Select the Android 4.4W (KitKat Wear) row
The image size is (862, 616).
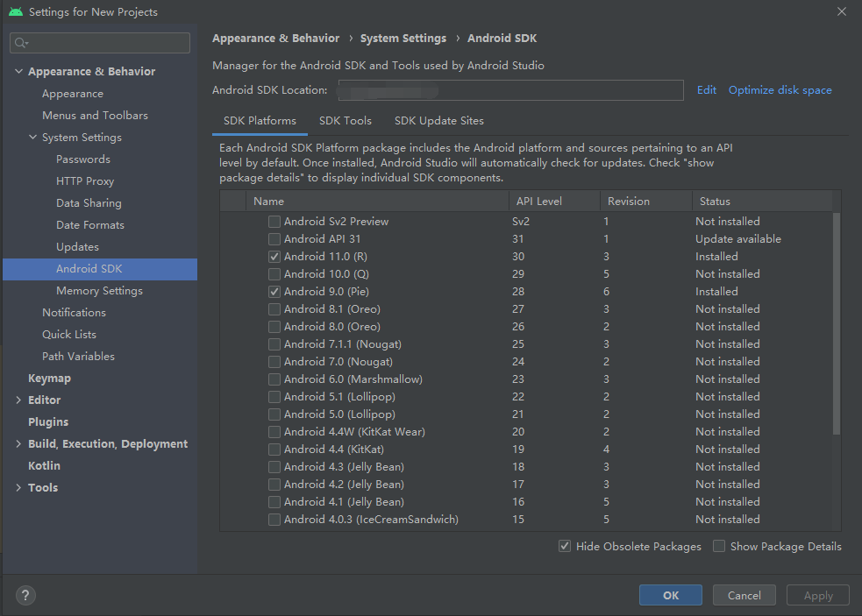(354, 432)
